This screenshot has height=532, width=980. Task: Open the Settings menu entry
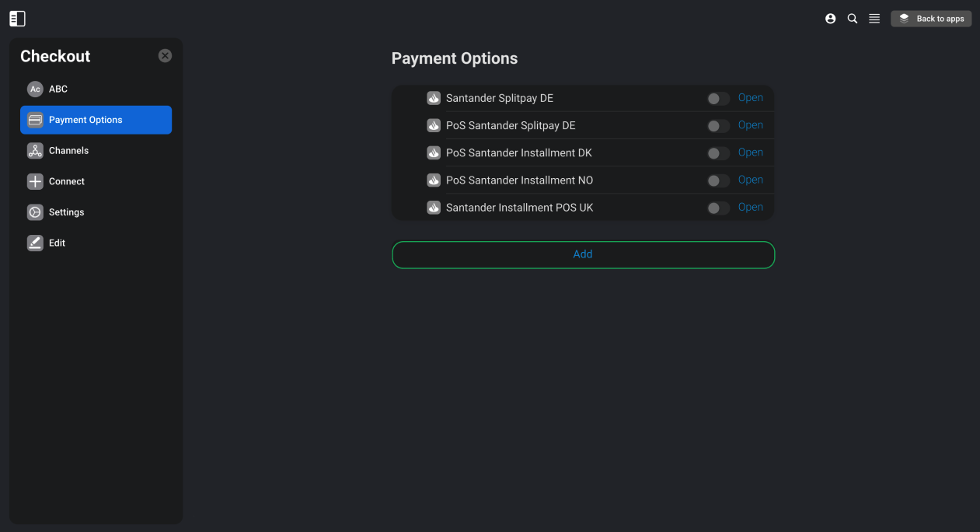(96, 212)
